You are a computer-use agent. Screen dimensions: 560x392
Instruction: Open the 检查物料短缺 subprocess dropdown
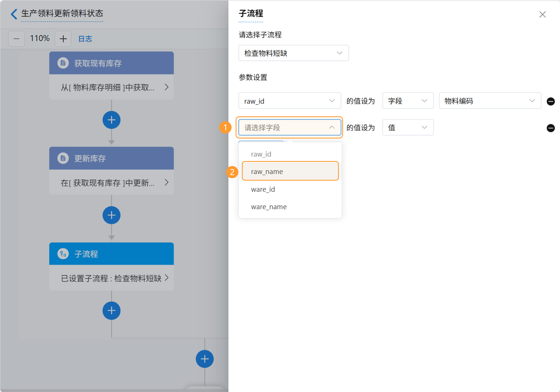[x=293, y=53]
